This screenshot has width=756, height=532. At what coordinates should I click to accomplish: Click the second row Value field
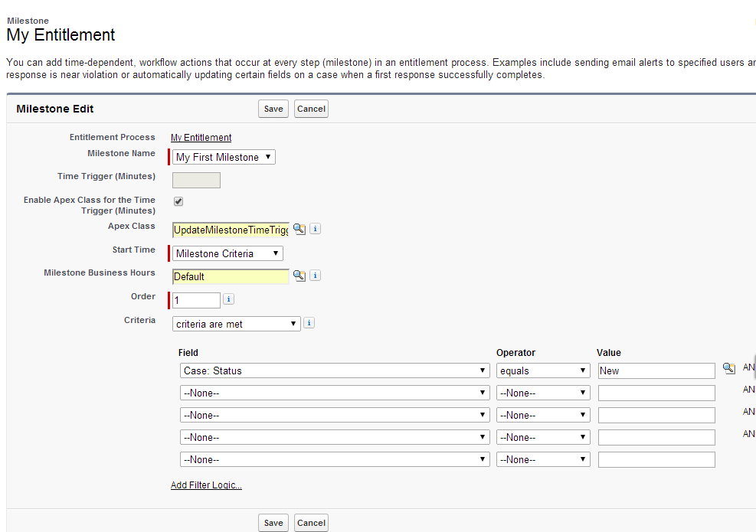656,393
